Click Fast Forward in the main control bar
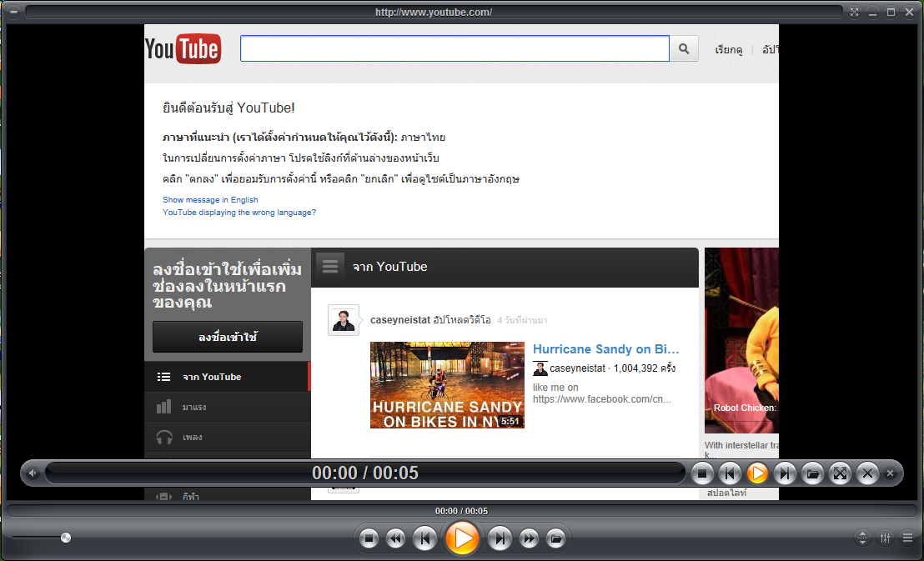 [530, 538]
